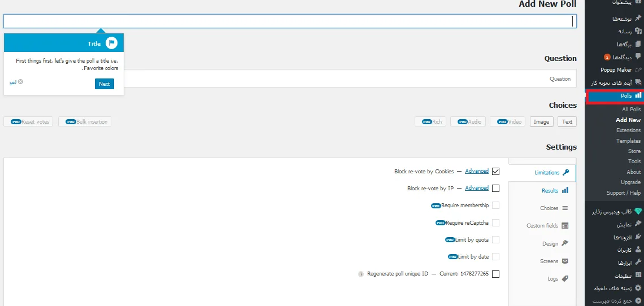Check the Limit by quota option
Screen dimensions: 644x306
pos(496,239)
